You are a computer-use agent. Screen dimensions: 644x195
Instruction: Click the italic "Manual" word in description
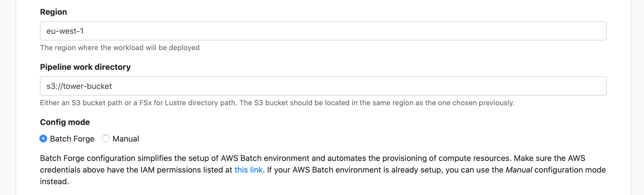tap(519, 170)
